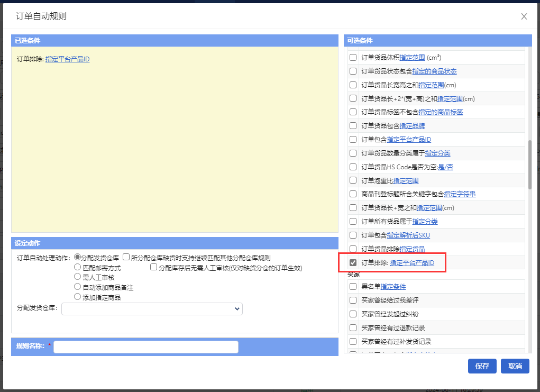Click the 取消 button

click(515, 366)
